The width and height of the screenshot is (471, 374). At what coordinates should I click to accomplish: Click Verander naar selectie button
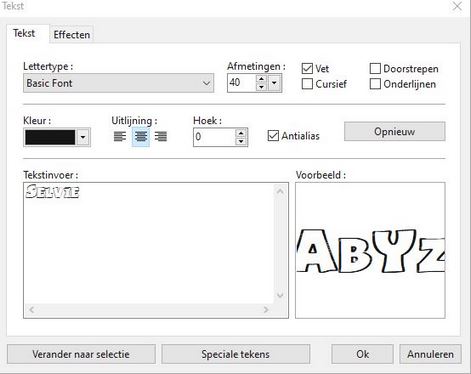81,354
